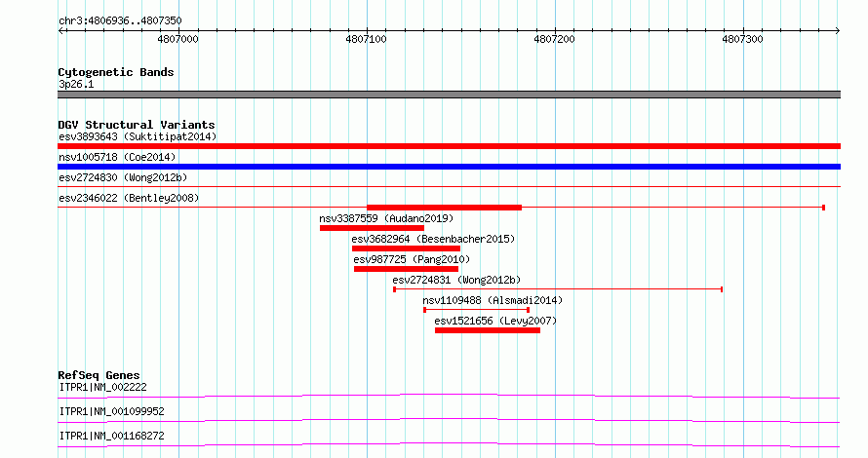Click the 4807200 ruler position label

click(554, 39)
